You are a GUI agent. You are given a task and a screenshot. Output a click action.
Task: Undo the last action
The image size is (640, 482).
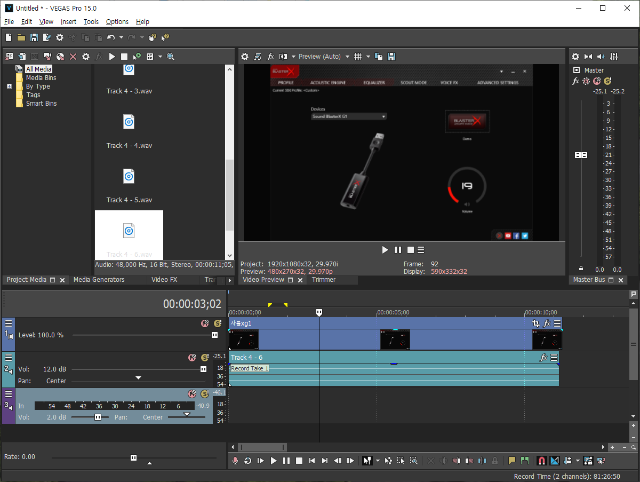tap(111, 38)
